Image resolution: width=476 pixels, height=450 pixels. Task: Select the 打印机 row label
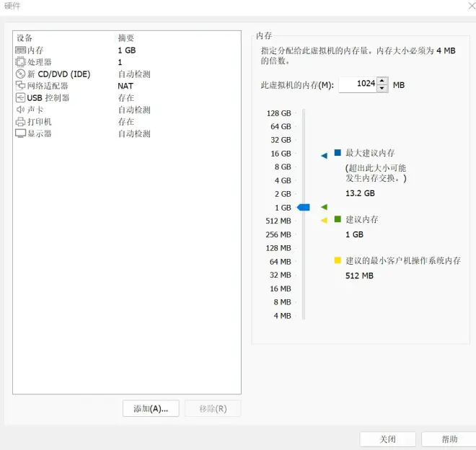coord(40,122)
